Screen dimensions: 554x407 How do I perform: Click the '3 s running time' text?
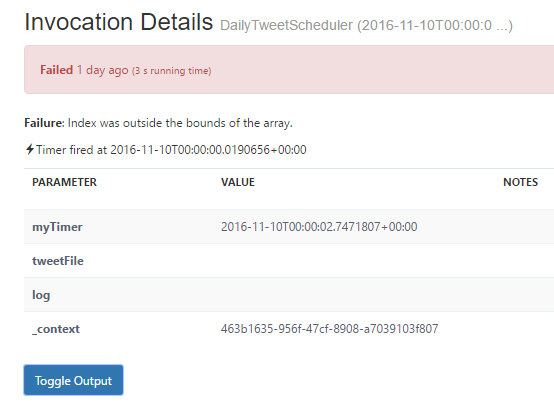click(172, 71)
